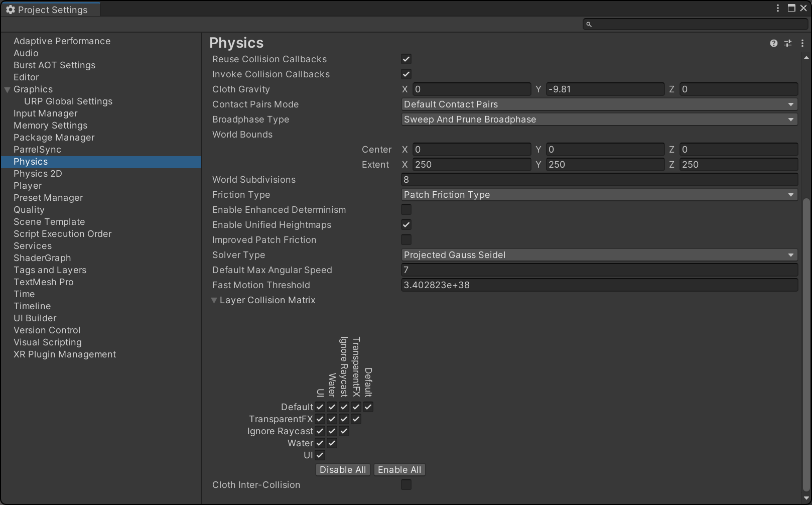Viewport: 812px width, 505px height.
Task: Click World Subdivisions value field
Action: (600, 180)
